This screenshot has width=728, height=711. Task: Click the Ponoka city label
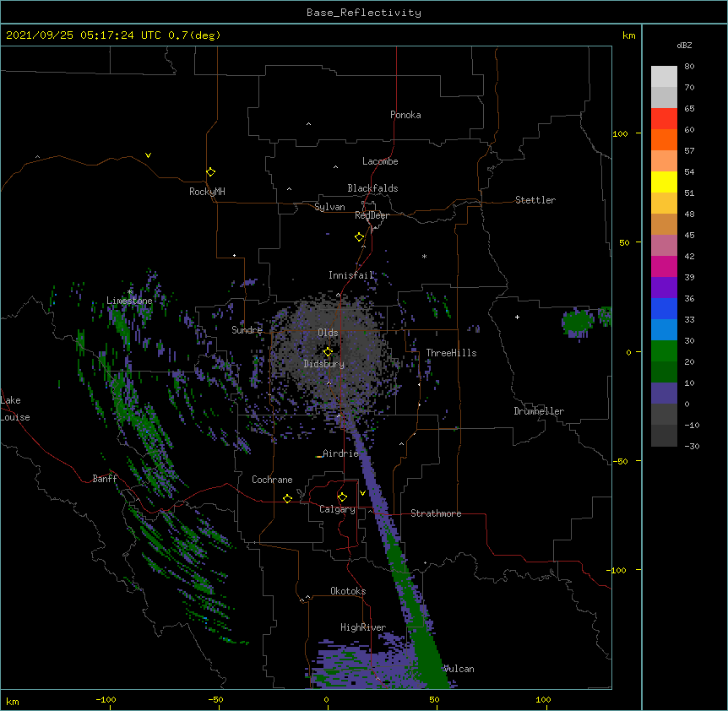(405, 115)
